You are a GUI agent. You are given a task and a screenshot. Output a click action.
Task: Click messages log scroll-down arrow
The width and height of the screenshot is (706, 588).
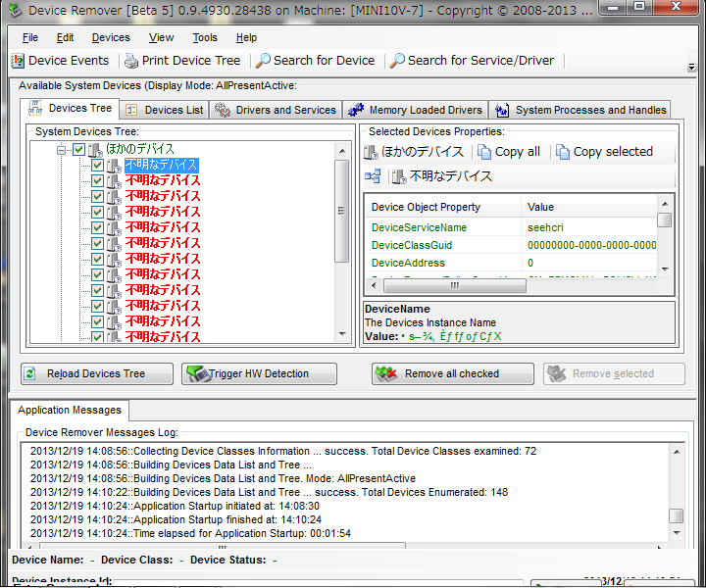click(x=677, y=533)
